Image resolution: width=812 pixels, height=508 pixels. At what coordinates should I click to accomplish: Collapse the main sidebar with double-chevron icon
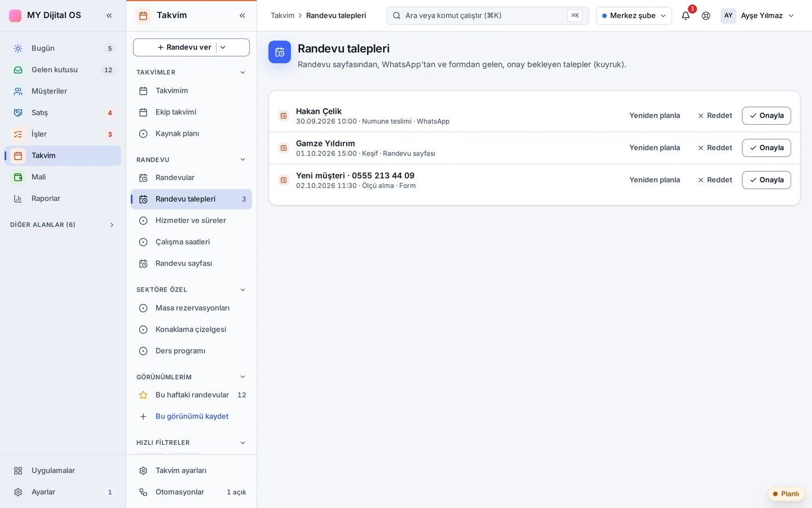(109, 16)
